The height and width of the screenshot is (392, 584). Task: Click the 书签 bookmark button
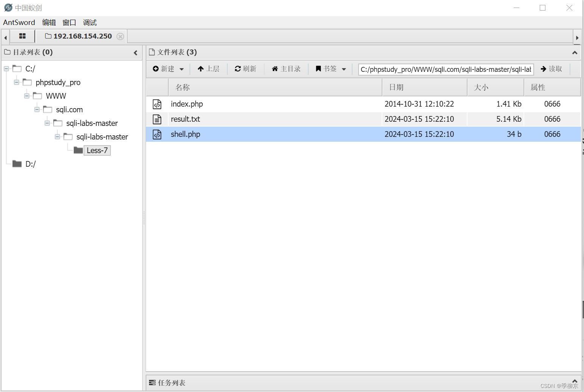point(326,69)
